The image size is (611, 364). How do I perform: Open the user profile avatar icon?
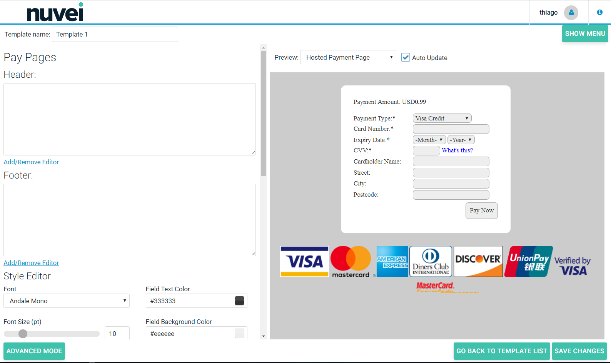pos(571,13)
